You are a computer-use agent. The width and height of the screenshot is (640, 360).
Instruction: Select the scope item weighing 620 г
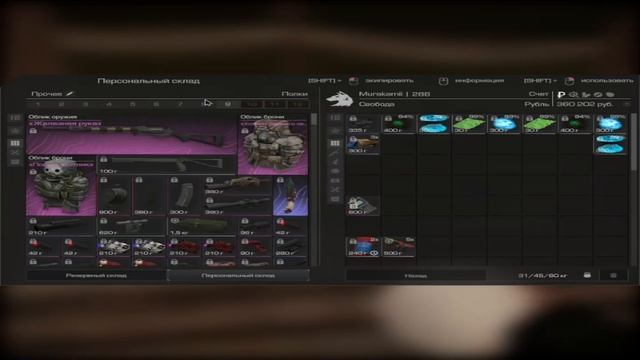(x=131, y=227)
